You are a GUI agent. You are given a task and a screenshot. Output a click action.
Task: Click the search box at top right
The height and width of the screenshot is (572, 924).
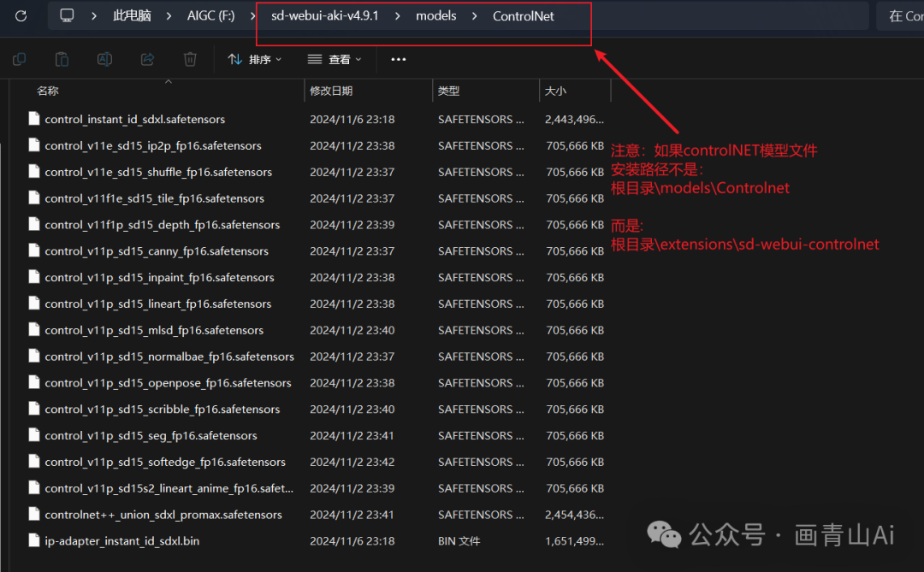point(900,16)
